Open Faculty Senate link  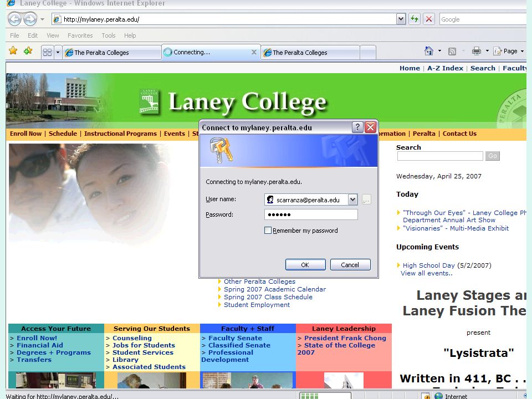point(235,338)
